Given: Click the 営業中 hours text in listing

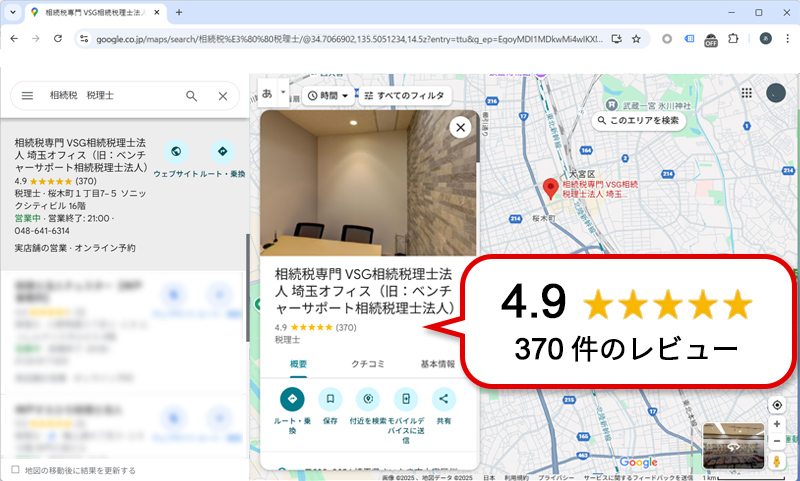Looking at the screenshot, I should click(28, 218).
